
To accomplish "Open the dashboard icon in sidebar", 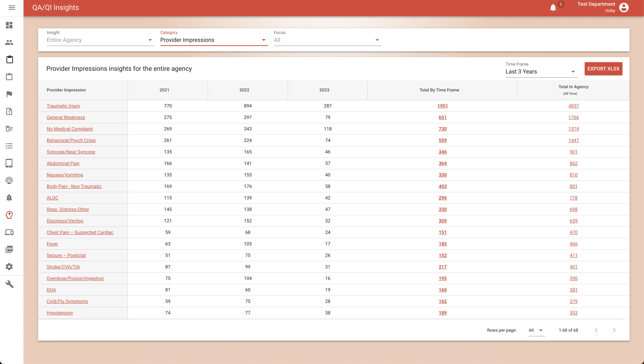I will [x=9, y=25].
